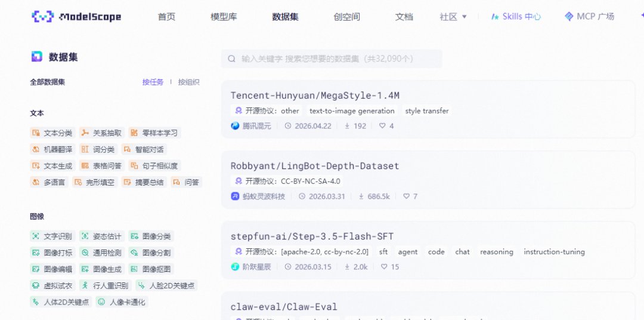Click the 智能对话 tag icon
The width and height of the screenshot is (644, 320).
tap(128, 149)
